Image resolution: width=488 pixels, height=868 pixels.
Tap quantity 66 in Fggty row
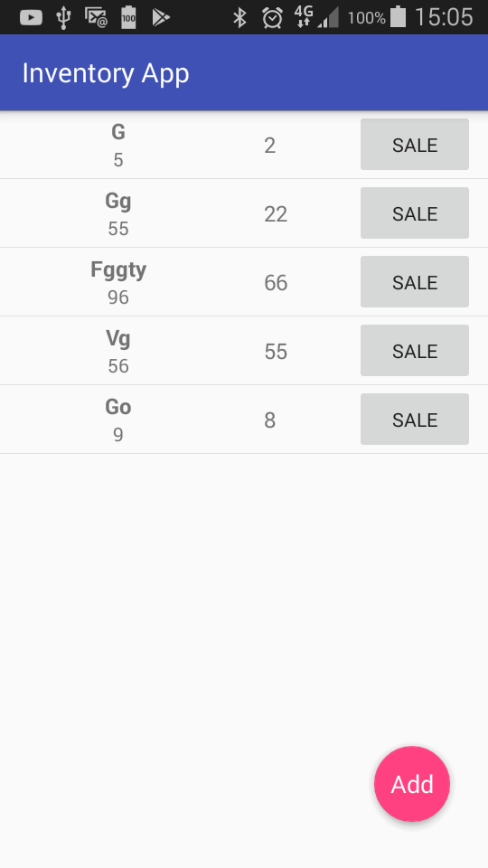point(276,283)
